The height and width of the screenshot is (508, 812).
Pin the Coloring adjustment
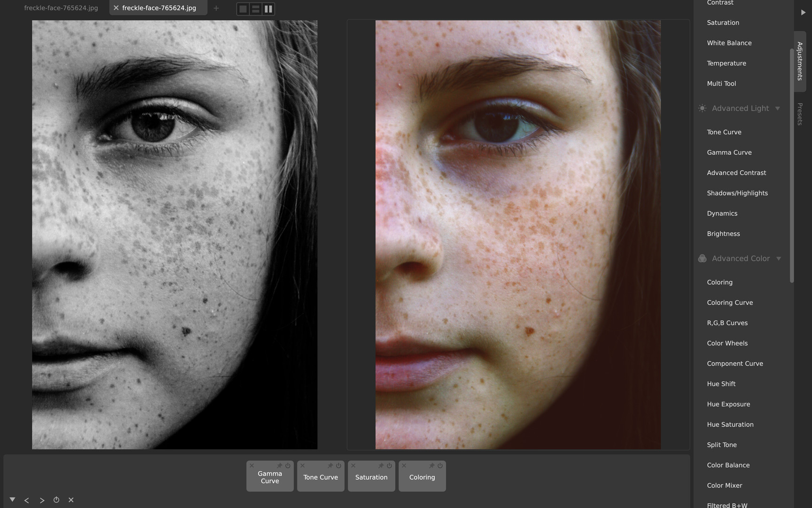(431, 466)
